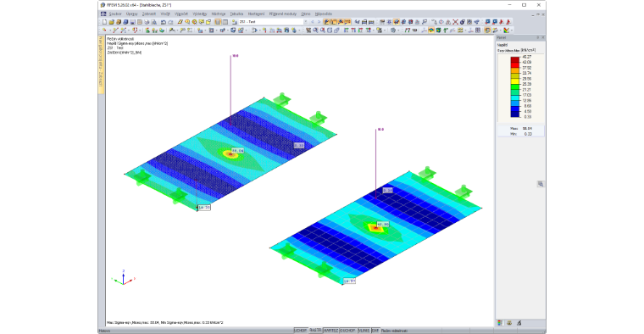The width and height of the screenshot is (644, 334).
Task: Open the Soubor menu
Action: tap(115, 14)
